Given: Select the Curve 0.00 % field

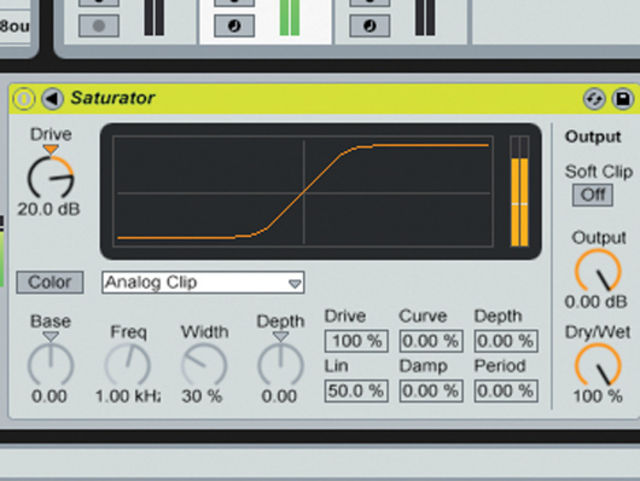Looking at the screenshot, I should click(431, 341).
